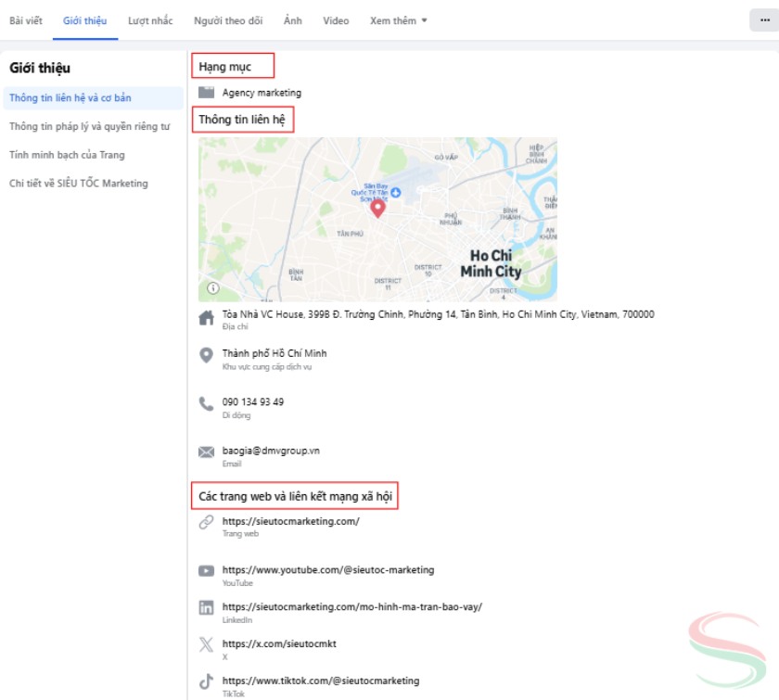Click the location pin icon for Thành phố Hồ Chí Minh
This screenshot has width=779, height=700.
pos(208,352)
